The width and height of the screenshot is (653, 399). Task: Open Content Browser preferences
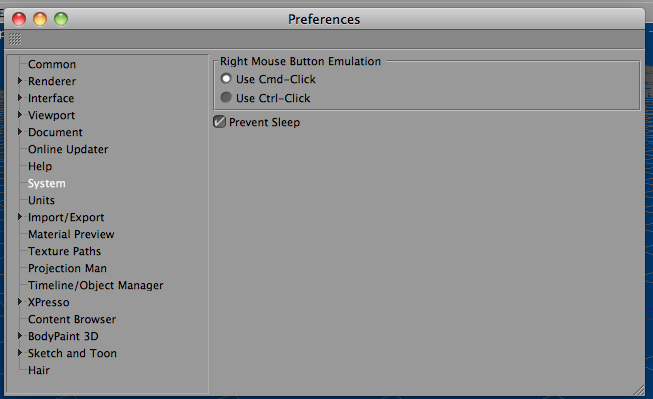[x=72, y=319]
